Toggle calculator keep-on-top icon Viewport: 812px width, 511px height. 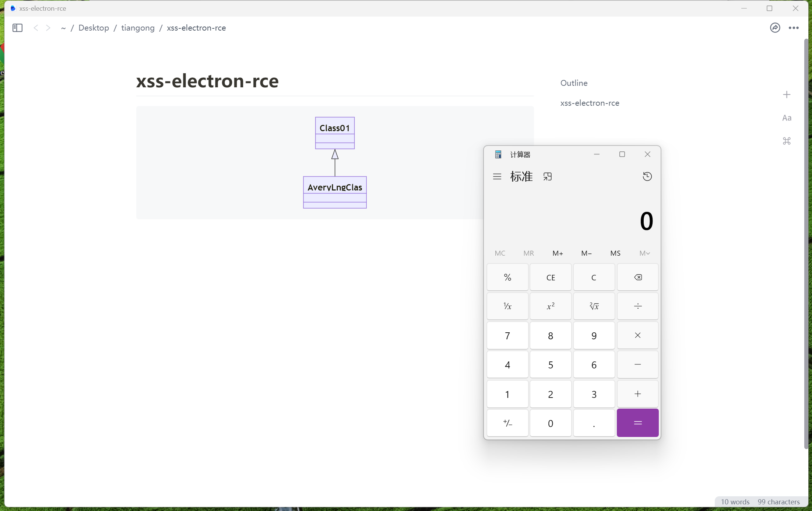[548, 176]
